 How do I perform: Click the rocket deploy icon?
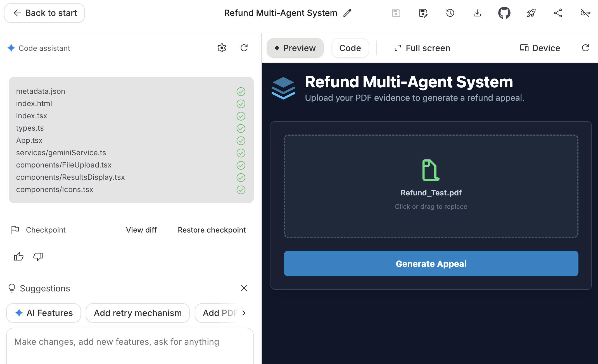pos(531,13)
